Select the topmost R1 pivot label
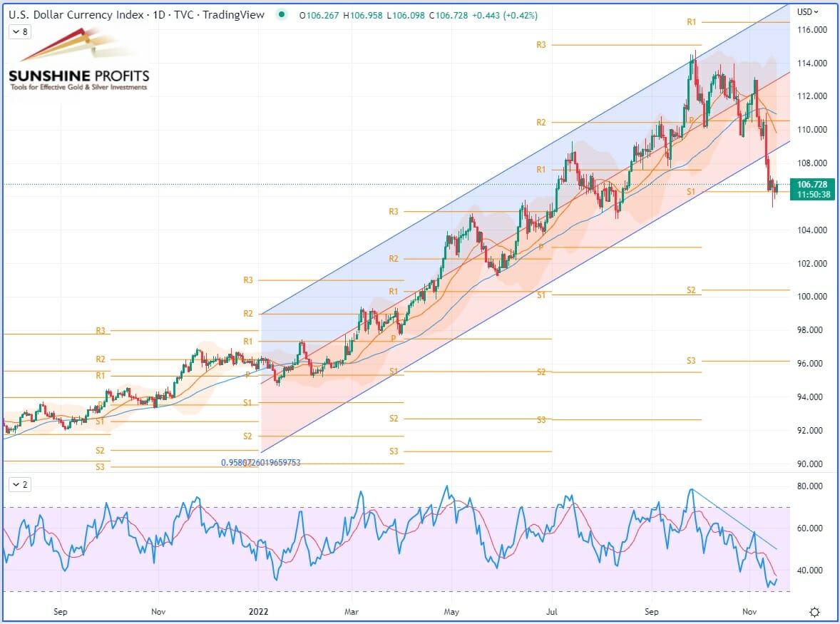This screenshot has width=840, height=624. point(691,22)
